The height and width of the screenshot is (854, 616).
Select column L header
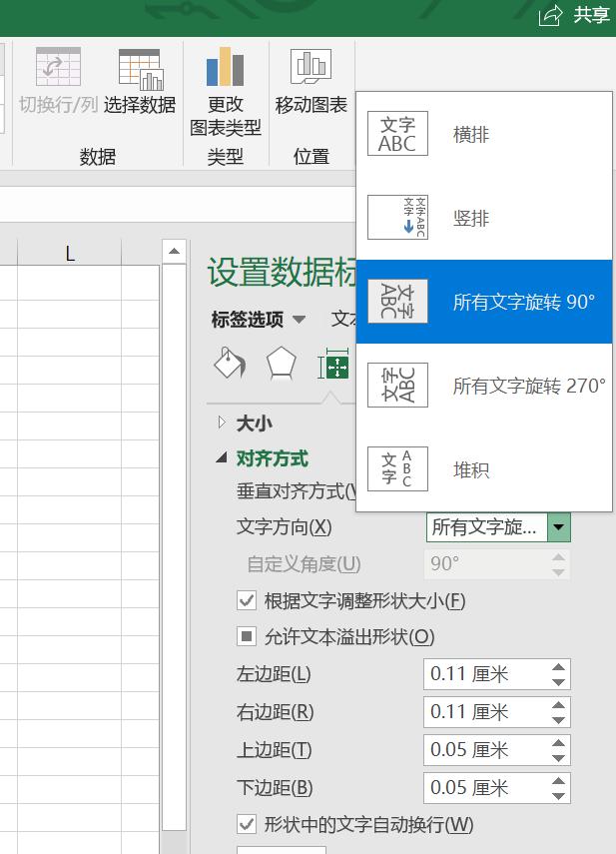(x=69, y=254)
